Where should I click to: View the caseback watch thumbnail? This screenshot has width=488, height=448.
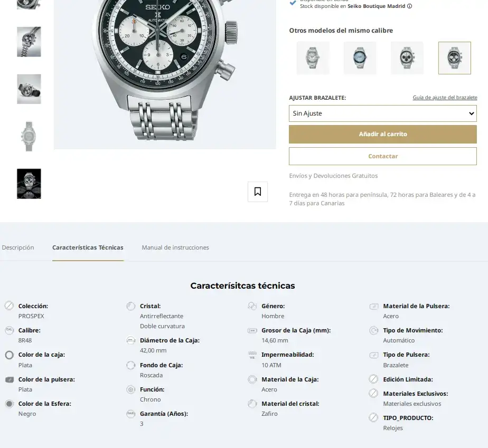[29, 136]
